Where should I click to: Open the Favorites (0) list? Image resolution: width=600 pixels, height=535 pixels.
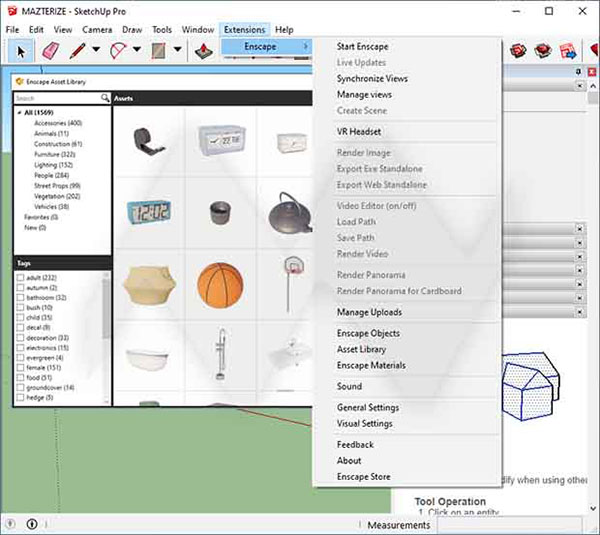tap(41, 217)
